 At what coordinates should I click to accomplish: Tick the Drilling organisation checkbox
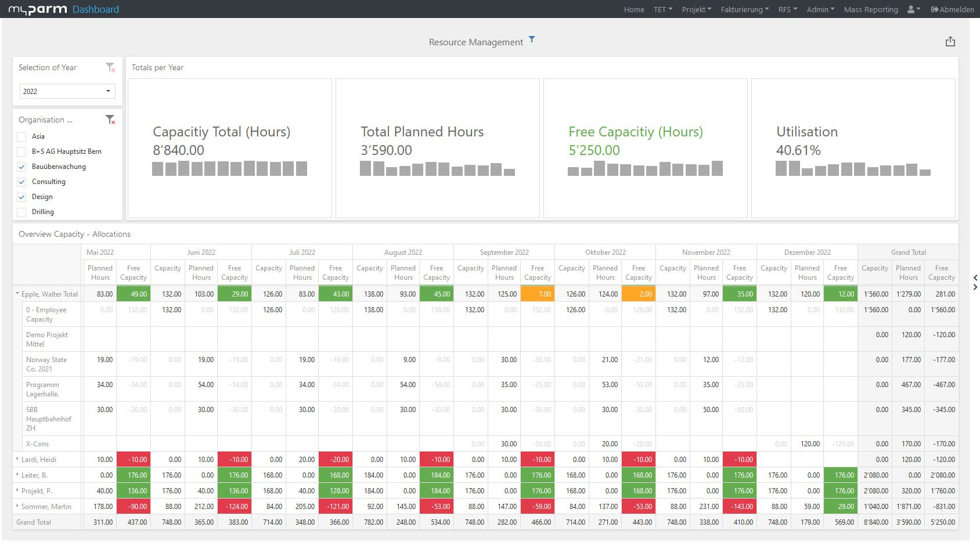pyautogui.click(x=22, y=212)
